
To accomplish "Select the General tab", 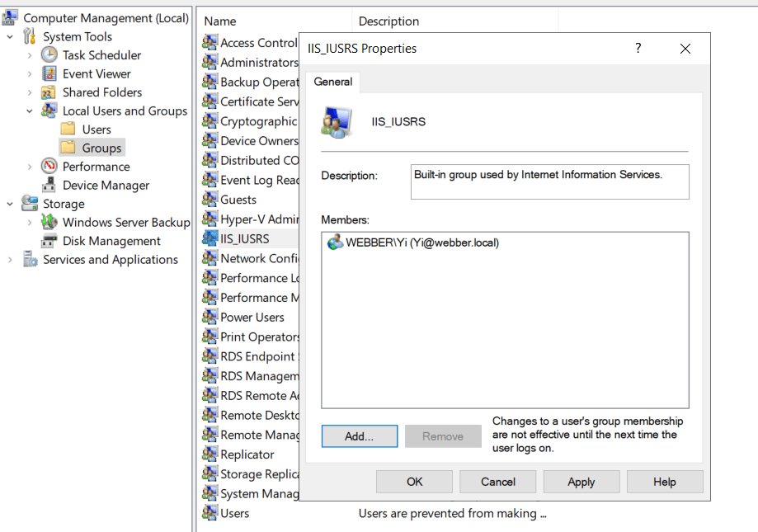I will 333,82.
